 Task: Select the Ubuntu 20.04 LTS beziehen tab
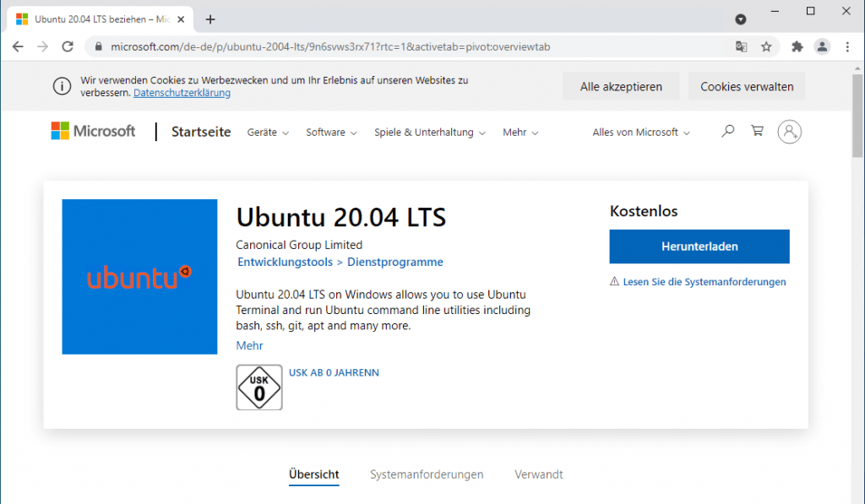(x=101, y=19)
